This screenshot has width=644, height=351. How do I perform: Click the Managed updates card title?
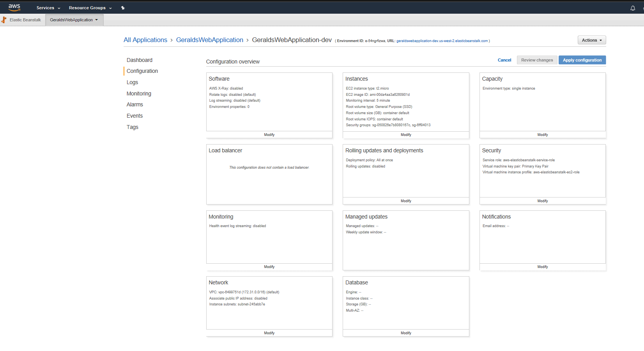coord(366,217)
